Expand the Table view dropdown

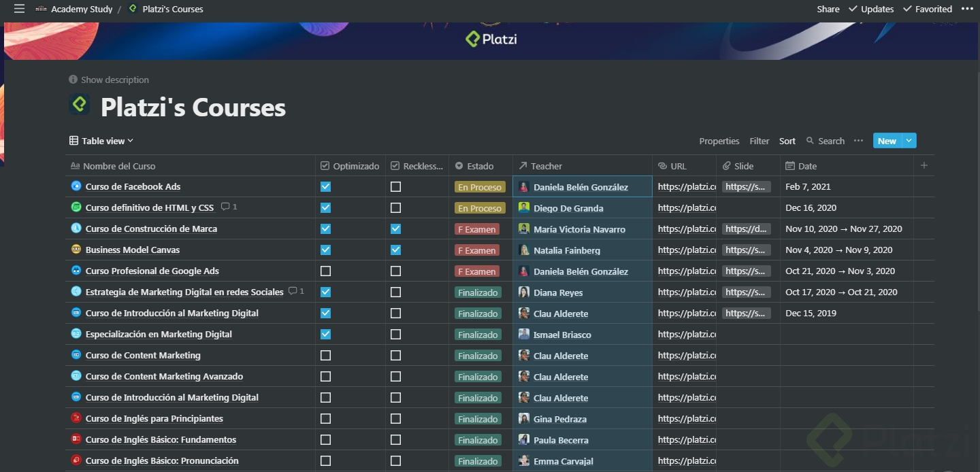[x=102, y=141]
